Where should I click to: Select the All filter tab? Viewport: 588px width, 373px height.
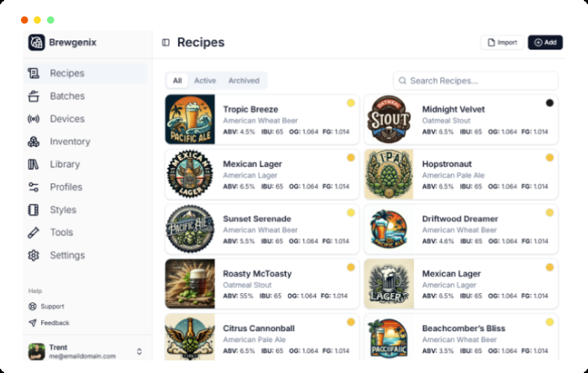[x=177, y=81]
